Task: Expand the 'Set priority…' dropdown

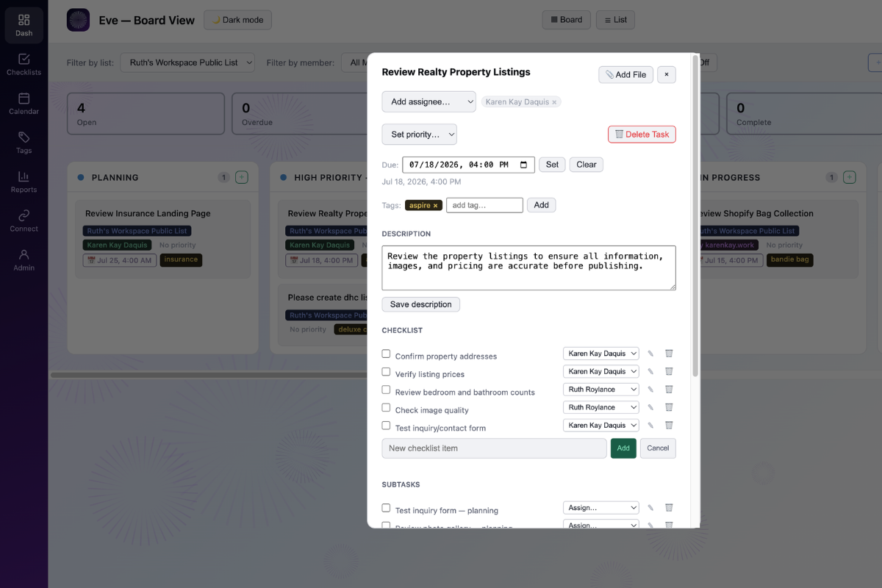Action: tap(420, 135)
